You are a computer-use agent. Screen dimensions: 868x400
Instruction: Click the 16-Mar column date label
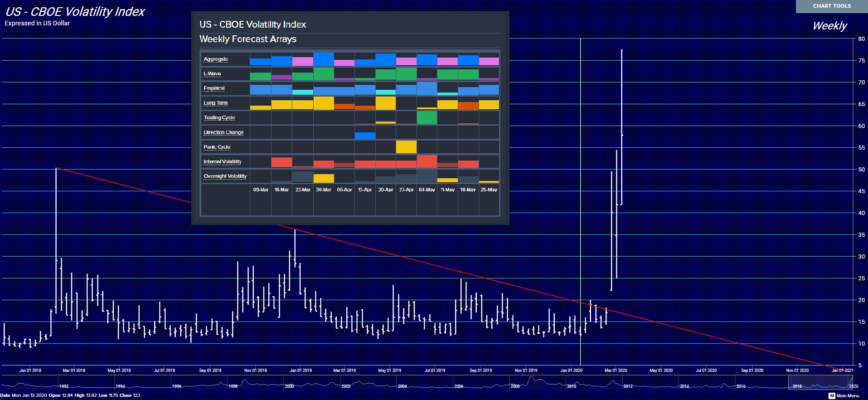click(281, 190)
